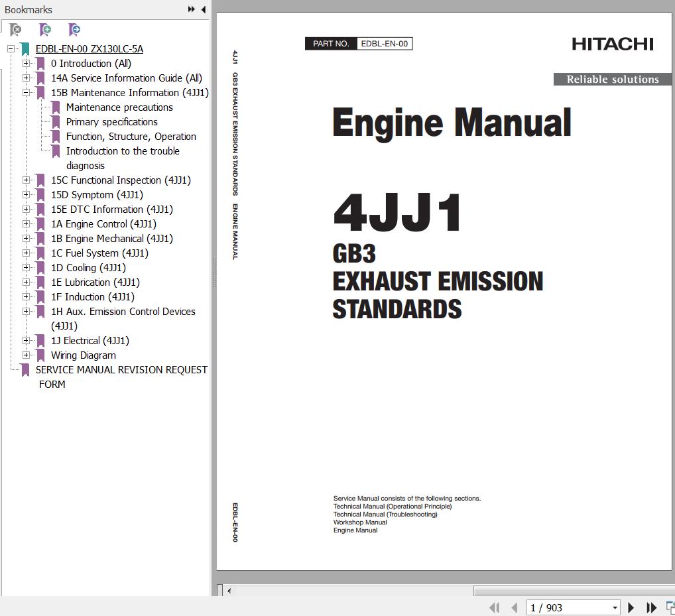
Task: Select 15B Maintenance Information (4JJ1) bookmark
Action: pos(129,93)
